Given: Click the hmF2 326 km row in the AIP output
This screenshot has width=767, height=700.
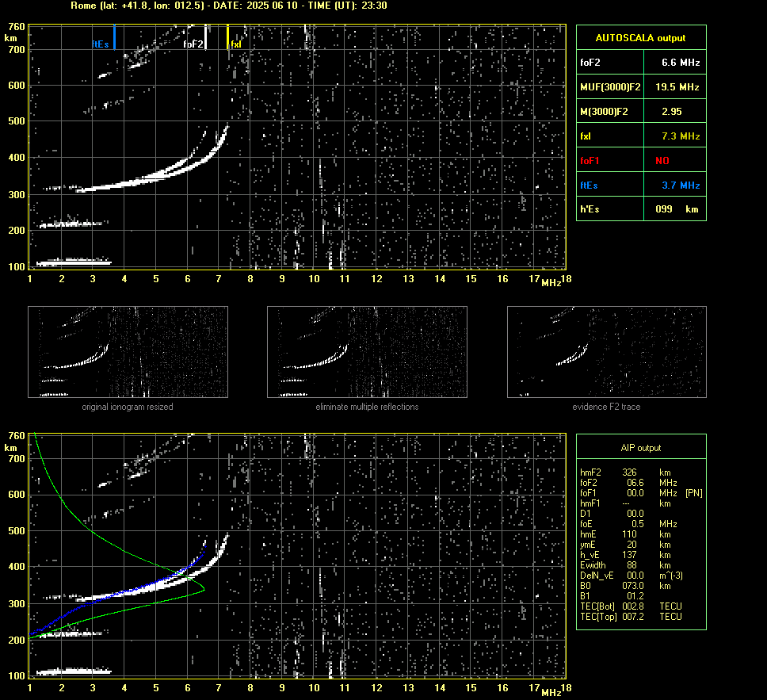Looking at the screenshot, I should 625,472.
